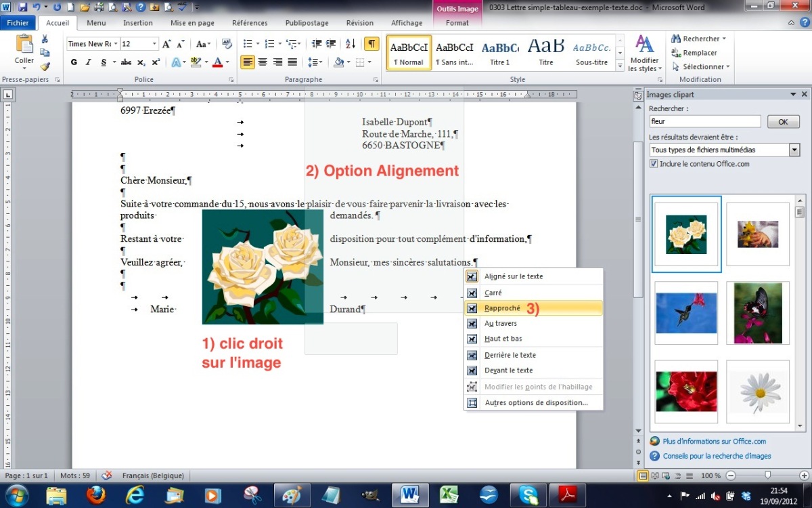Open Firefox from the taskbar
Viewport: 812px width, 508px height.
pos(96,496)
